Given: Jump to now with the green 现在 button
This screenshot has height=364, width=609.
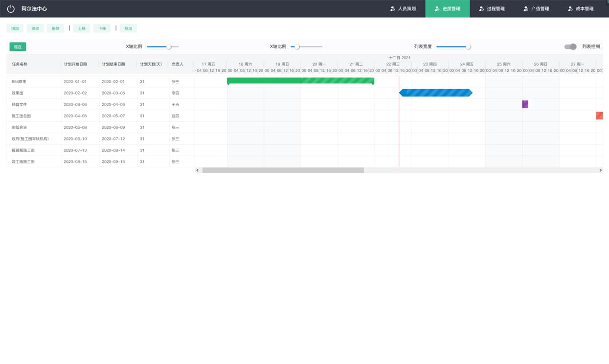Looking at the screenshot, I should point(18,47).
